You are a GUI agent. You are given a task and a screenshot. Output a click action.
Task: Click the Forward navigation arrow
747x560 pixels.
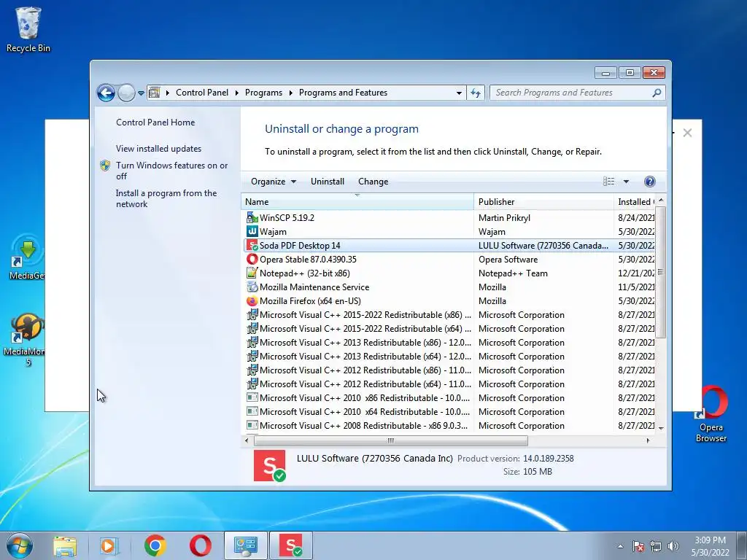click(x=126, y=93)
